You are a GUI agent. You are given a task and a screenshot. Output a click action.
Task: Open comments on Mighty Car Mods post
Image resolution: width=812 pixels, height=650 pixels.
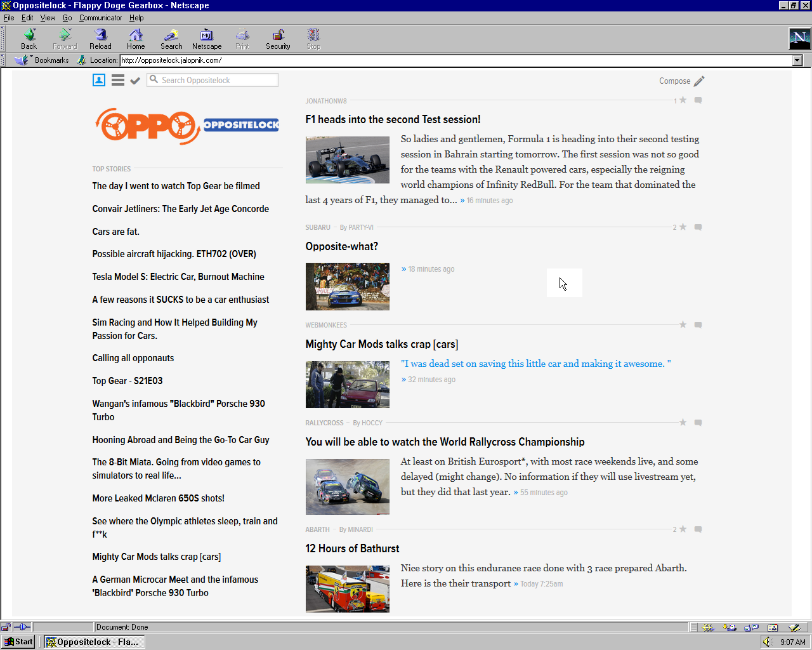tap(698, 325)
